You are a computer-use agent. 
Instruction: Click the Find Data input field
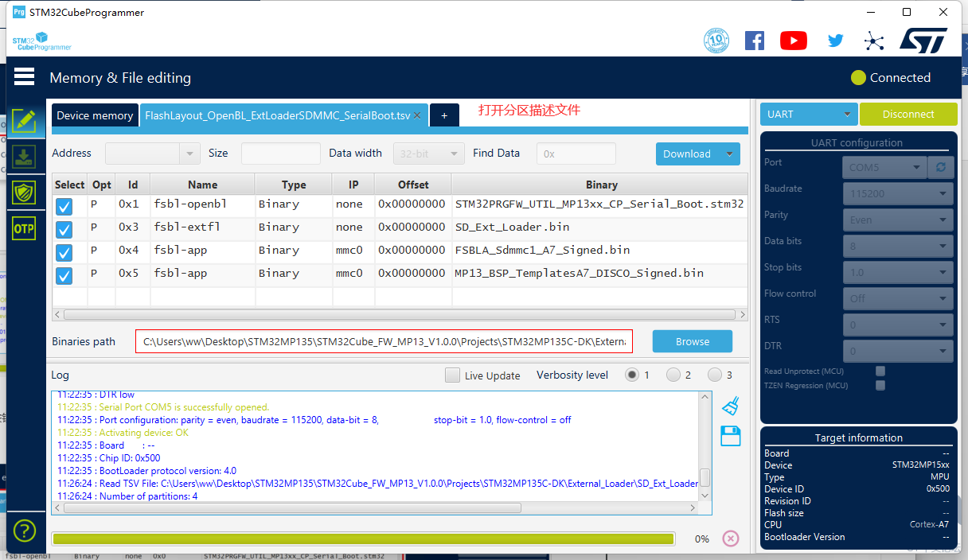[x=576, y=154]
